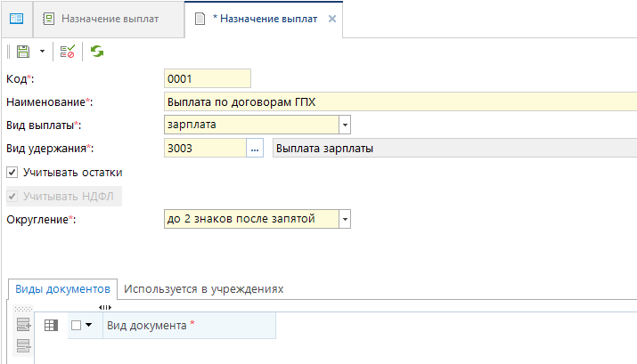Viewport: 637px width, 364px height.
Task: Save the document with the floppy icon
Action: tap(23, 52)
